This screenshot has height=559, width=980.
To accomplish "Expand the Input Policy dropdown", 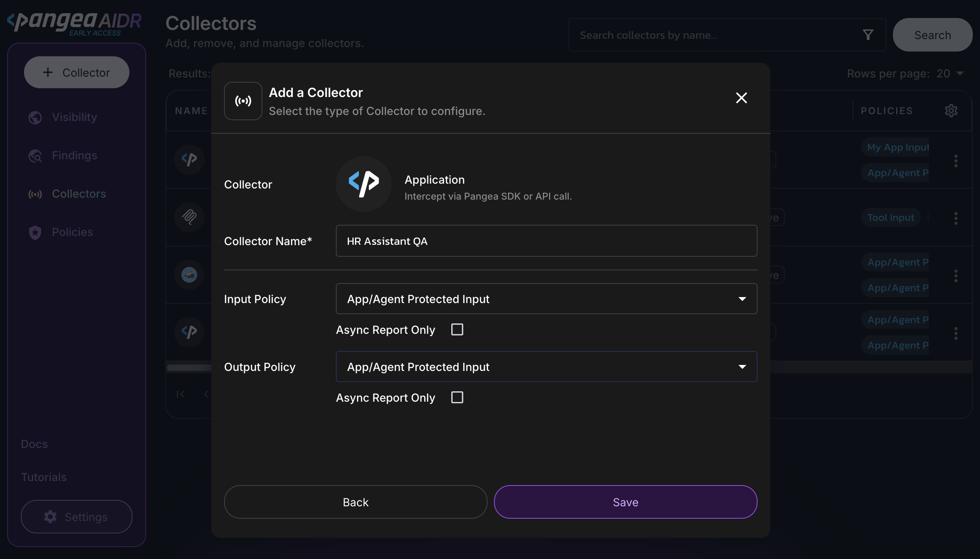I will pos(546,299).
